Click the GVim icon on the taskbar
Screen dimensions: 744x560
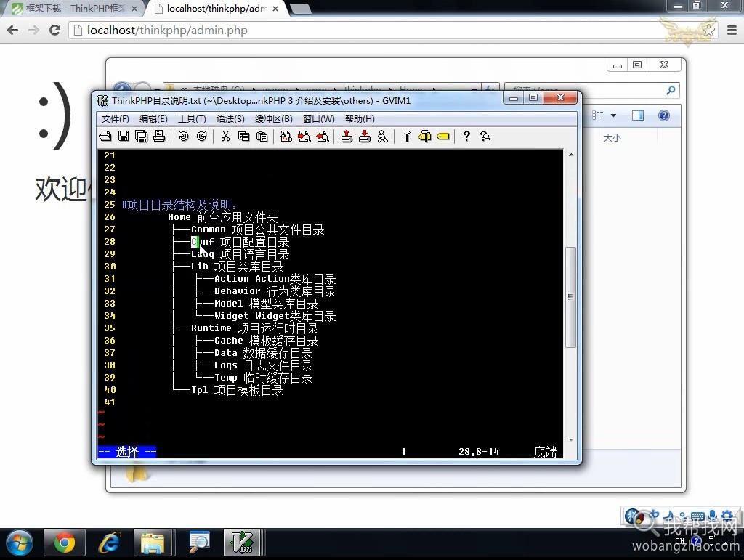[242, 543]
